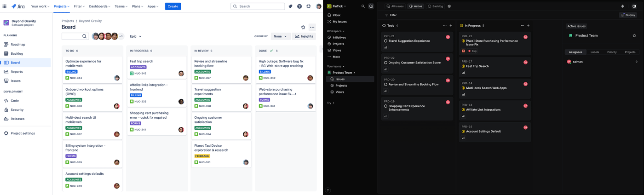The width and height of the screenshot is (644, 195).
Task: Toggle status icon of Account Settings Default
Action: (463, 132)
